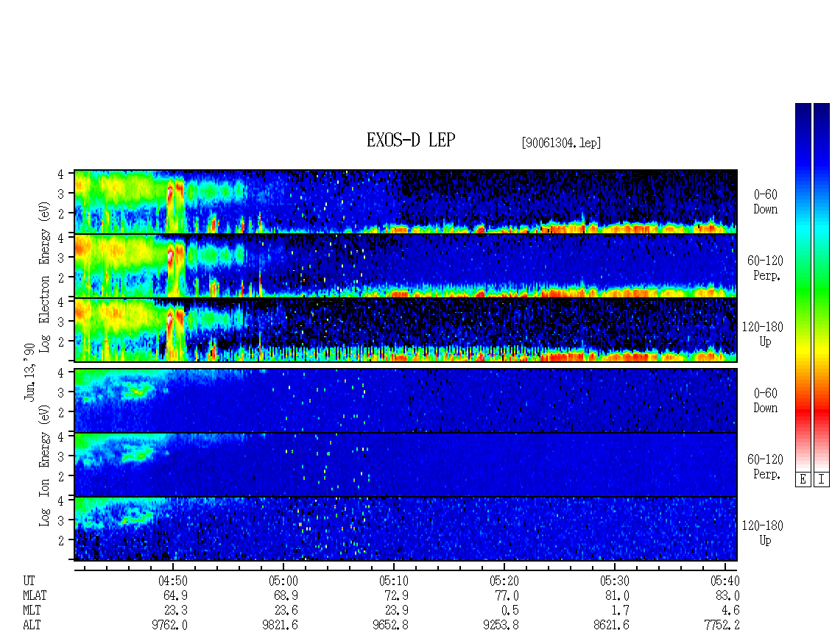Click the I label under the color bar
This screenshot has width=832, height=644.
(x=822, y=480)
